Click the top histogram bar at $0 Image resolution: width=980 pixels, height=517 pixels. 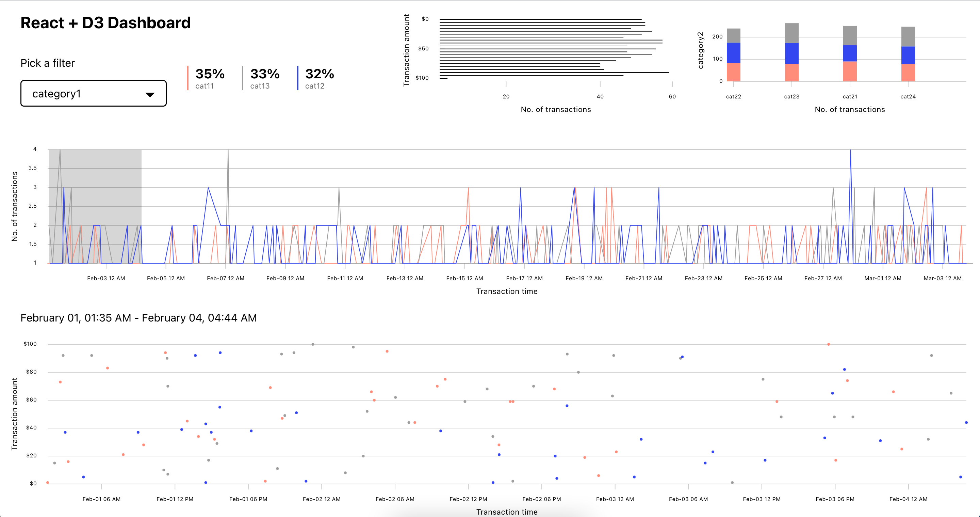[x=540, y=19]
